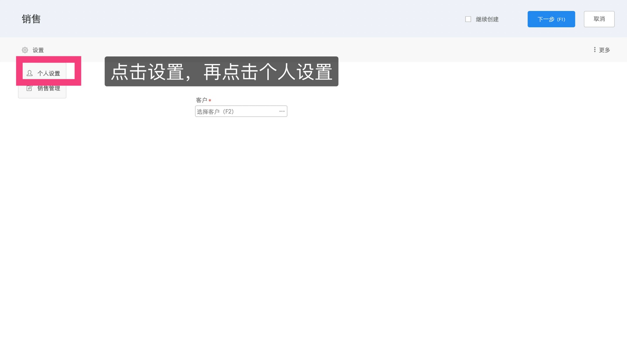Click the ellipsis icon in the customer field
Screen dimensions: 627x364
(281, 111)
